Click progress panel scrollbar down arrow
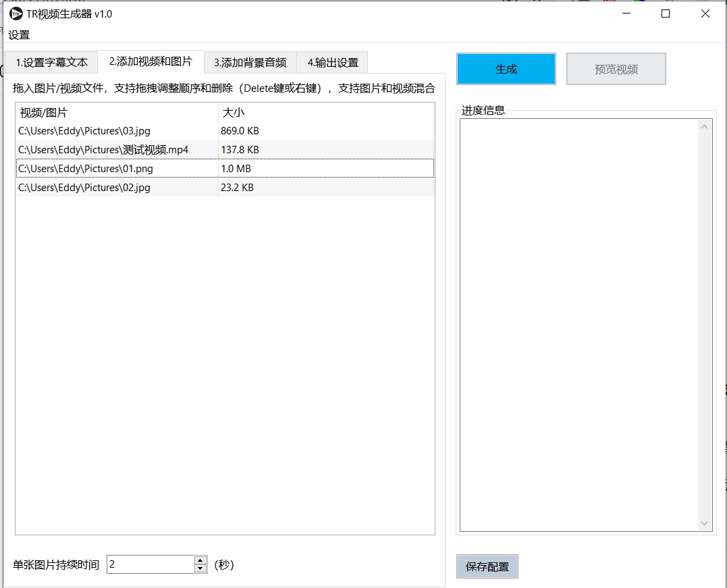 click(705, 524)
